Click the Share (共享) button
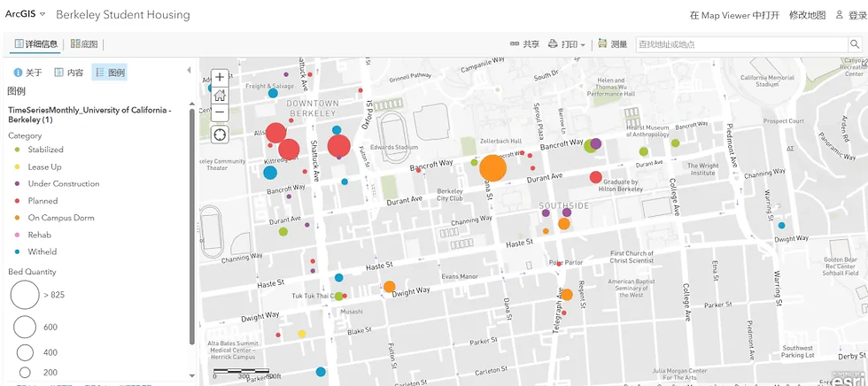Image resolution: width=868 pixels, height=386 pixels. (524, 44)
